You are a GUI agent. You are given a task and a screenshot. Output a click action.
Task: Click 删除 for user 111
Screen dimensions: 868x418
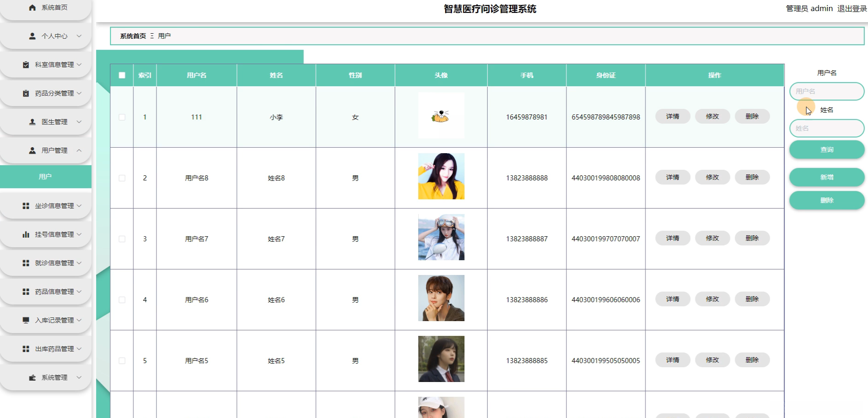752,116
